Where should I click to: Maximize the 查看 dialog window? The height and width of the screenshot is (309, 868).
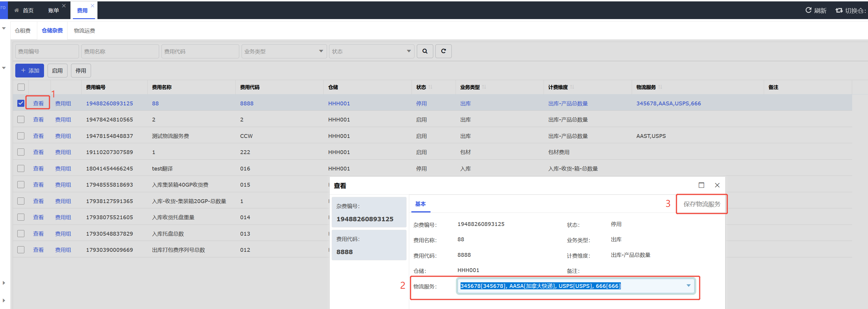click(702, 185)
